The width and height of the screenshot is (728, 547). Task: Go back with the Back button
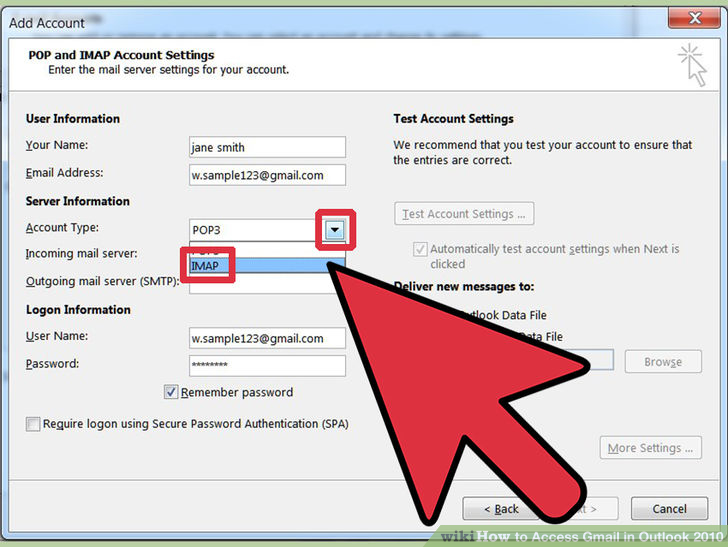[500, 509]
